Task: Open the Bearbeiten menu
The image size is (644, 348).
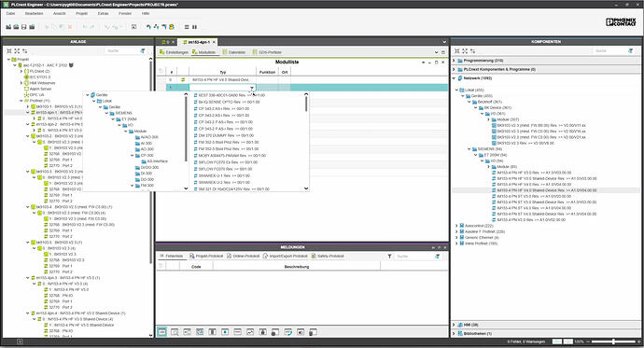Action: click(x=35, y=14)
